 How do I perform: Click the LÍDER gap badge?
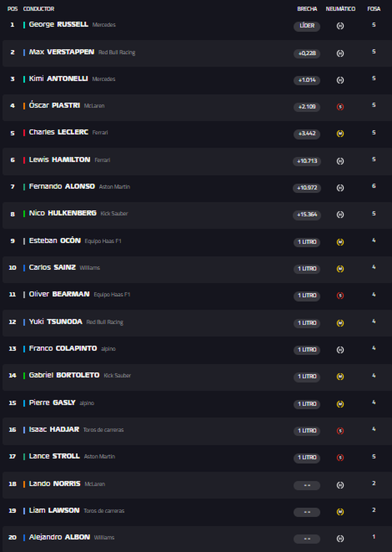tap(307, 26)
